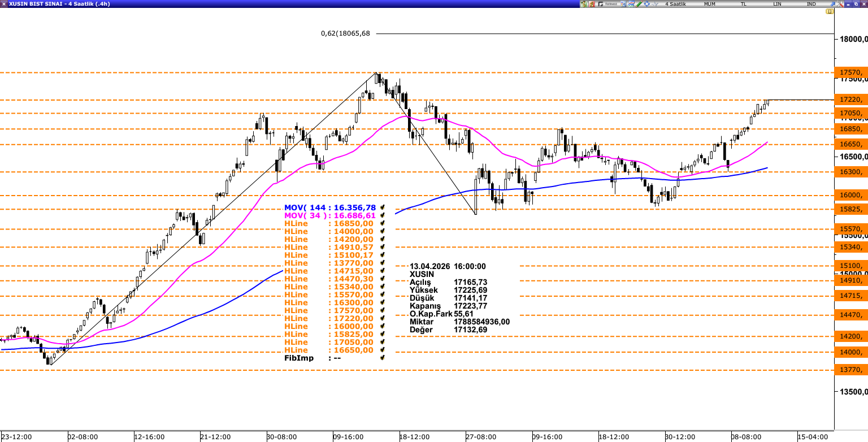Click the first yellow-green icon in top toolbar
Image resolution: width=868 pixels, height=442 pixels.
coord(583,4)
